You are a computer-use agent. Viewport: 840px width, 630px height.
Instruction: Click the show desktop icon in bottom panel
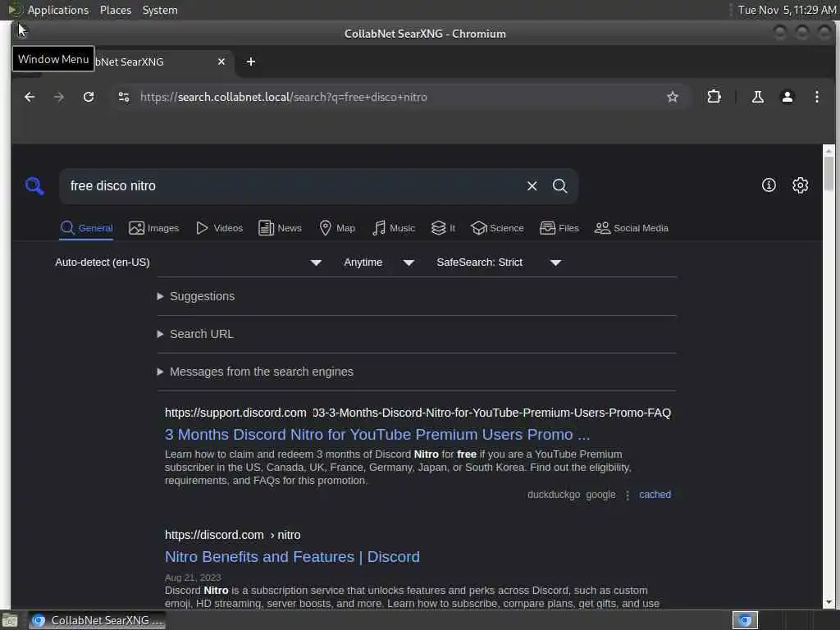pyautogui.click(x=10, y=620)
